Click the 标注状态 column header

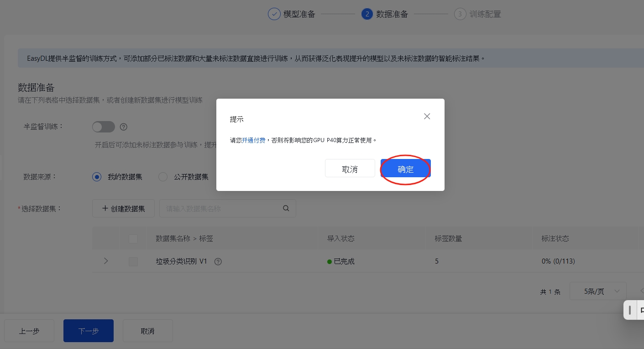(555, 238)
